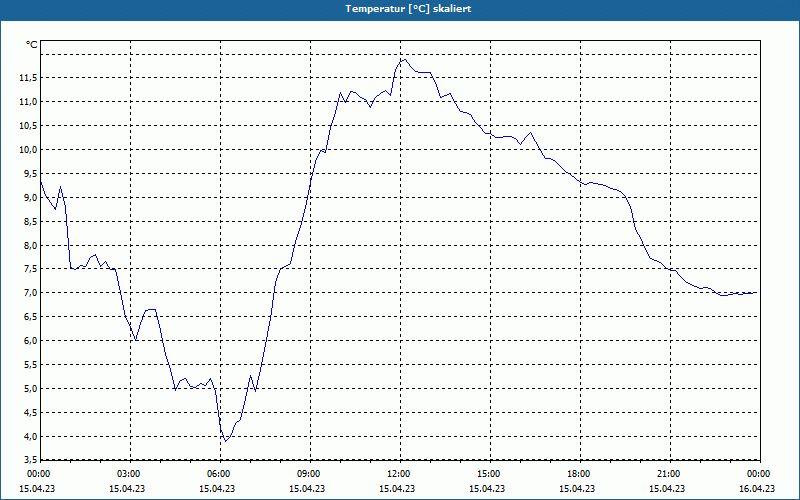Click the 7,0 y-axis label
This screenshot has width=800, height=500.
(31, 293)
